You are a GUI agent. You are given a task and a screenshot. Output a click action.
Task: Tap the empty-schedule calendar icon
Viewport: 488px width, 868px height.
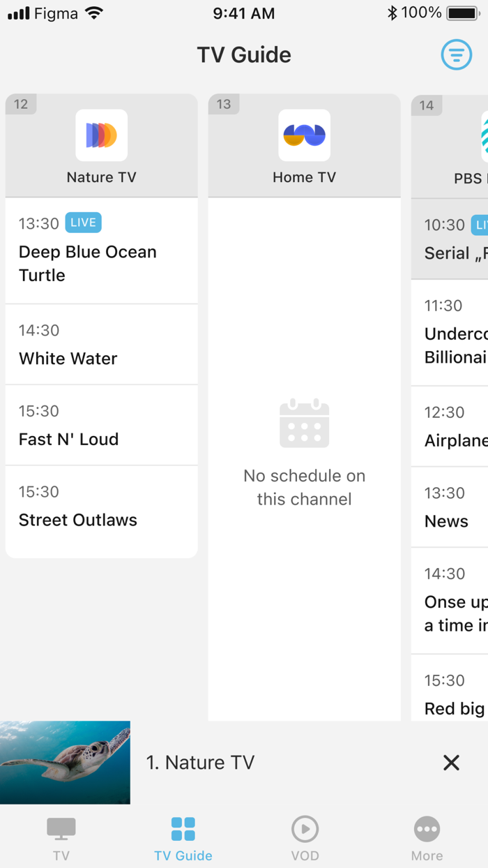click(x=305, y=424)
